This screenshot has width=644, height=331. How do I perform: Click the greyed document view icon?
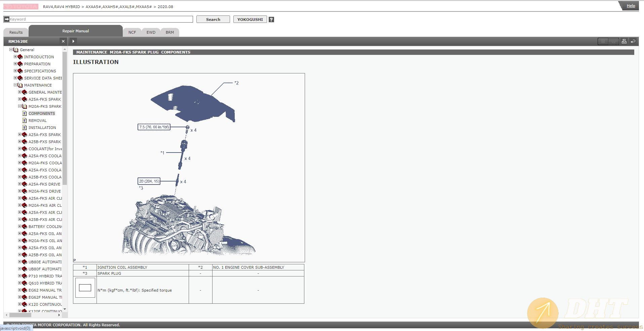(603, 41)
